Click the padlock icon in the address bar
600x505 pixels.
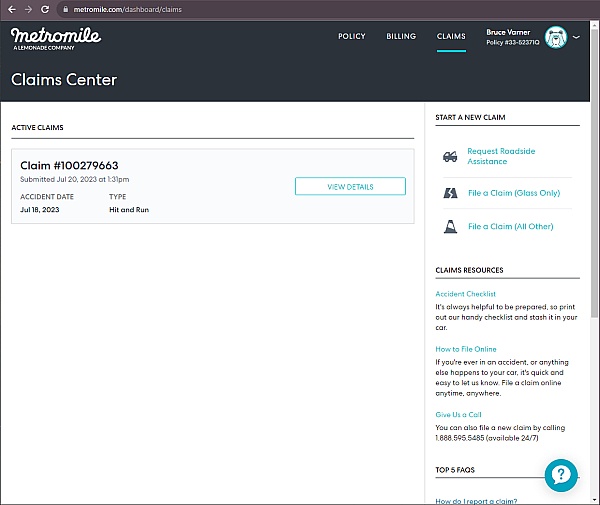[x=65, y=9]
